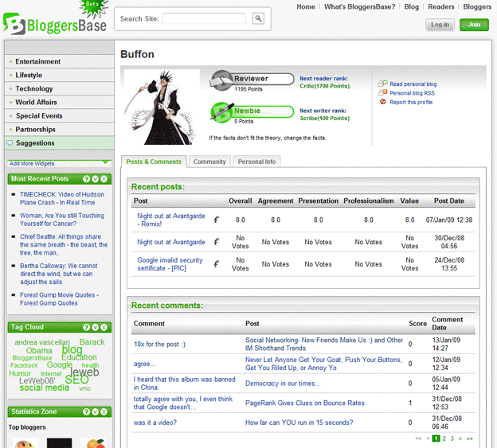Go to the Bloggers page
Viewport: 497px width, 448px height.
tap(477, 6)
